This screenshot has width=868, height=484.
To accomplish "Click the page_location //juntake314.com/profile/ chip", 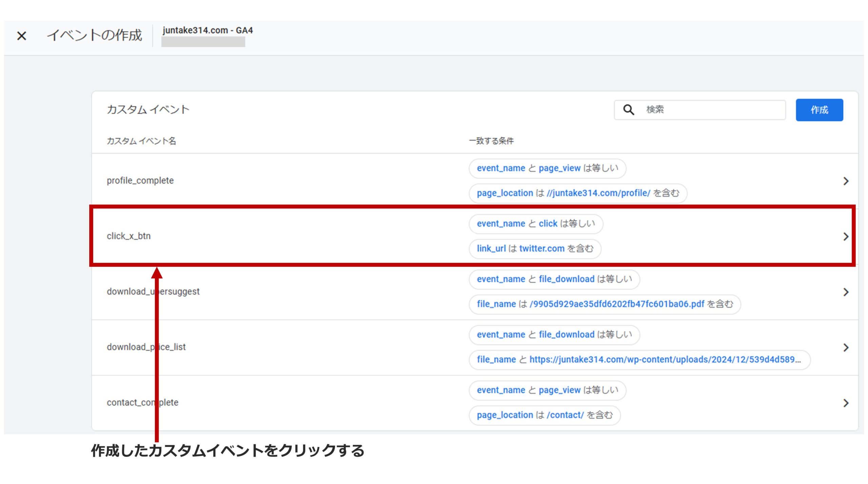I will click(x=577, y=193).
